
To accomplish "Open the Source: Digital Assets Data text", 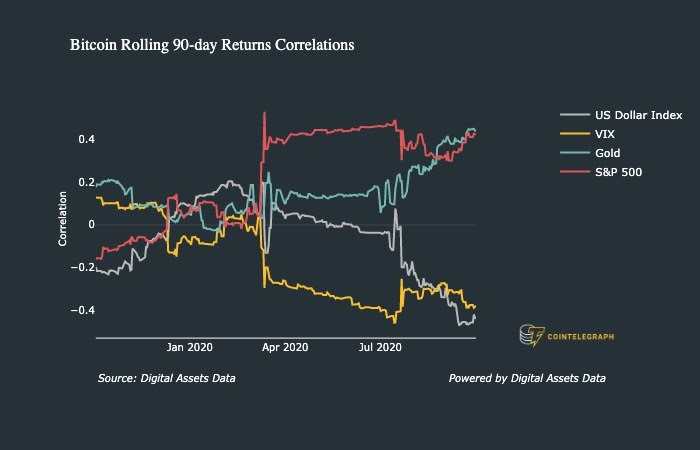I will (167, 378).
